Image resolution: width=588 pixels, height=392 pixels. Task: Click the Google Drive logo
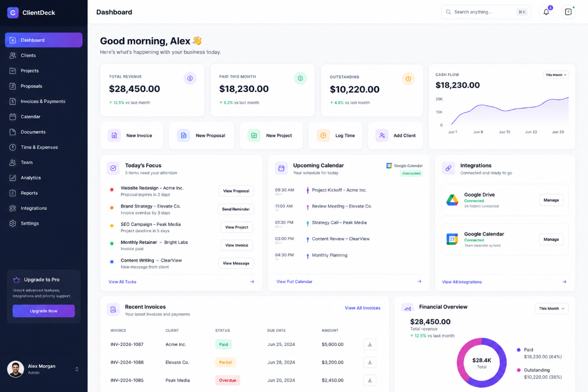click(452, 200)
